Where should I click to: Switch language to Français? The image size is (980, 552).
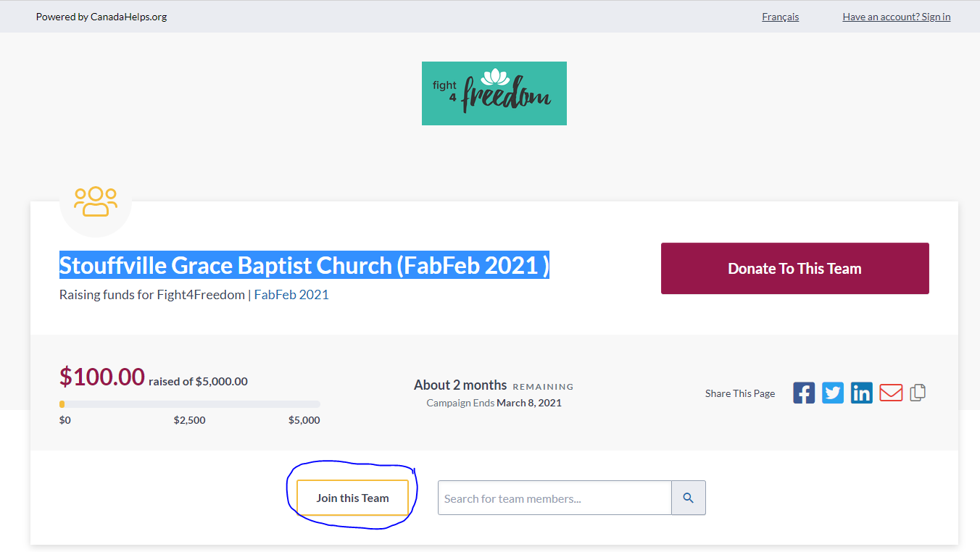pos(781,17)
